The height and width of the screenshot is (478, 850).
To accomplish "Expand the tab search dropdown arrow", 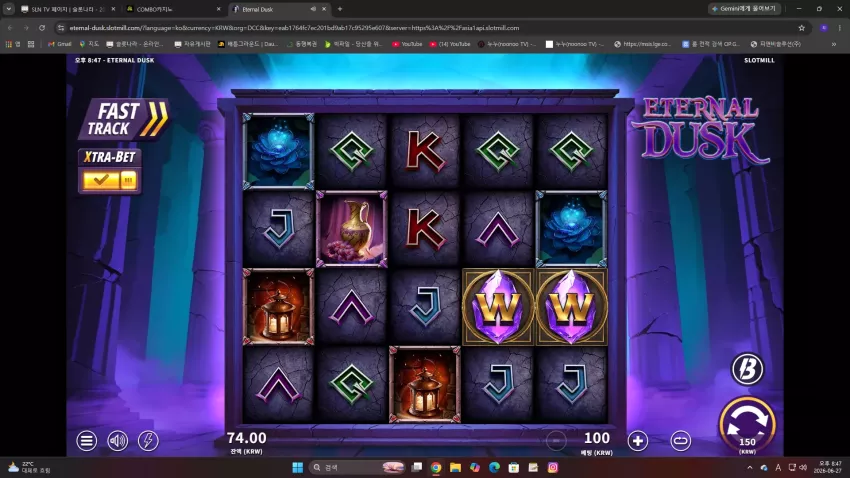I will tap(9, 9).
